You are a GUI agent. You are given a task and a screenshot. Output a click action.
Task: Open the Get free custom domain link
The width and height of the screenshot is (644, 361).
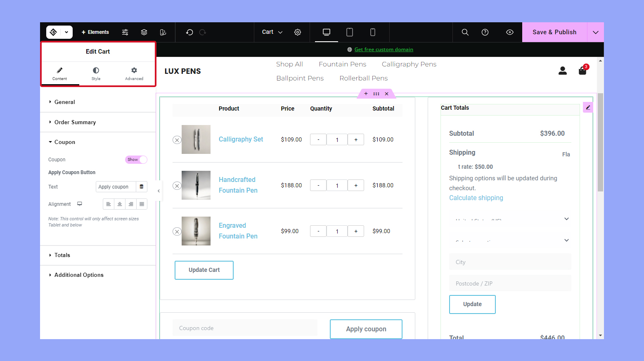point(384,49)
